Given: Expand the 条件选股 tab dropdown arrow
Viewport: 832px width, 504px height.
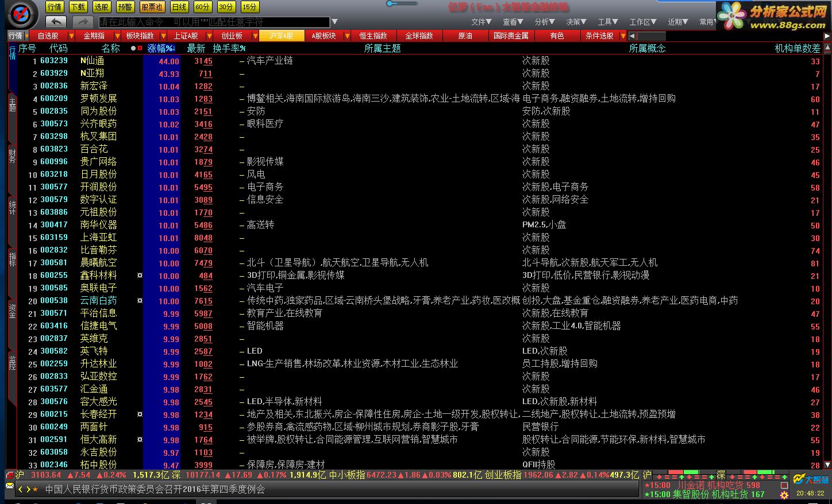Looking at the screenshot, I should 623,36.
